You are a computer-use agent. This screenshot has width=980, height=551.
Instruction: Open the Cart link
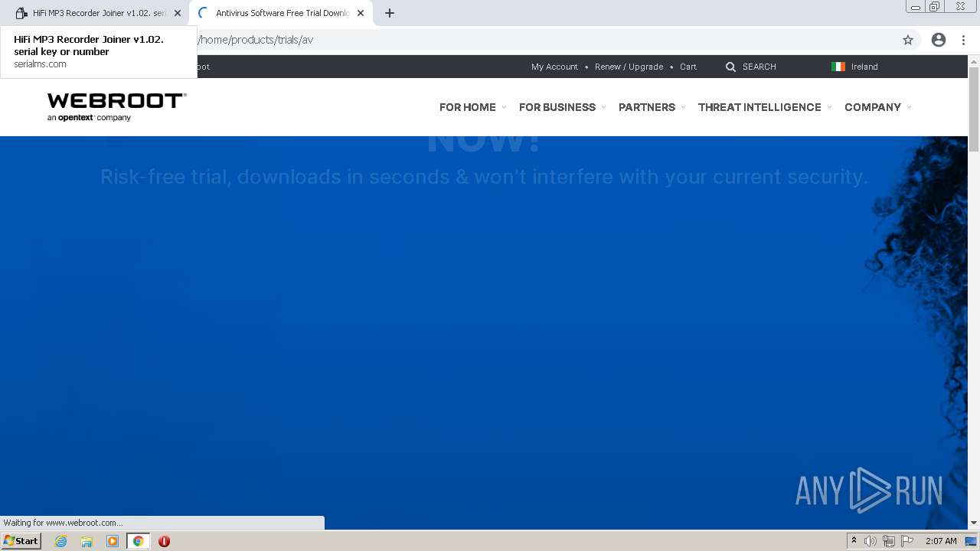pyautogui.click(x=688, y=67)
